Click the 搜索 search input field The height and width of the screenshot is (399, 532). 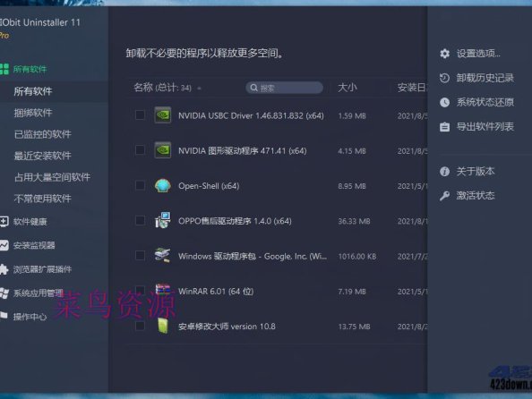click(x=284, y=88)
